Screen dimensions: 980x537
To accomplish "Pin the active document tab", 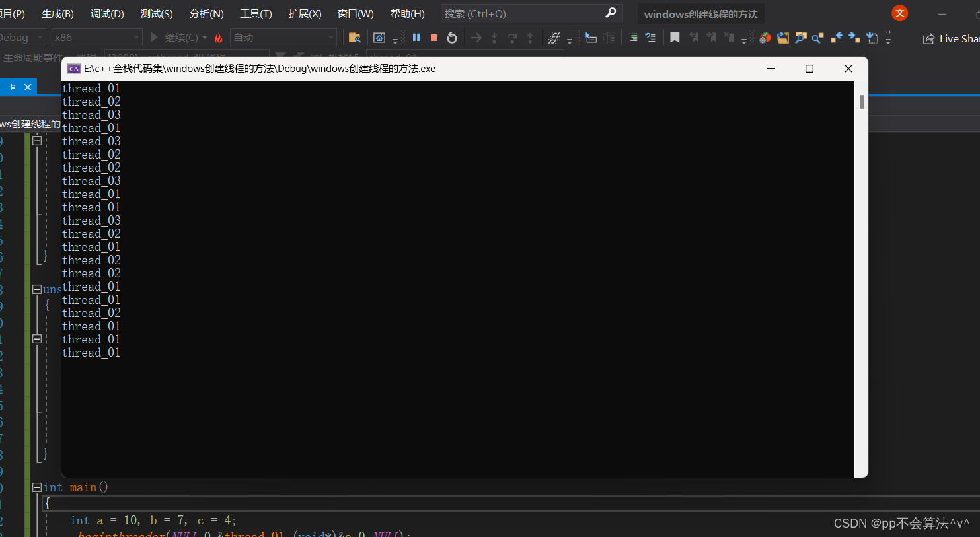I will [12, 87].
